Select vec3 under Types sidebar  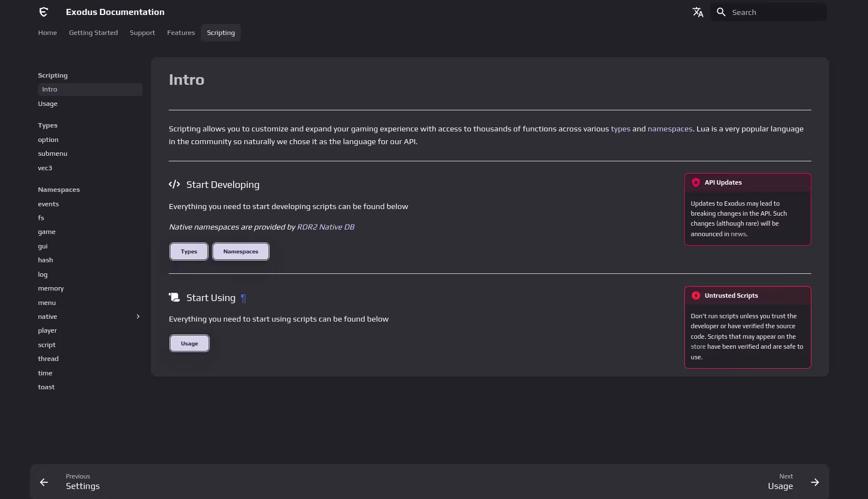click(45, 167)
